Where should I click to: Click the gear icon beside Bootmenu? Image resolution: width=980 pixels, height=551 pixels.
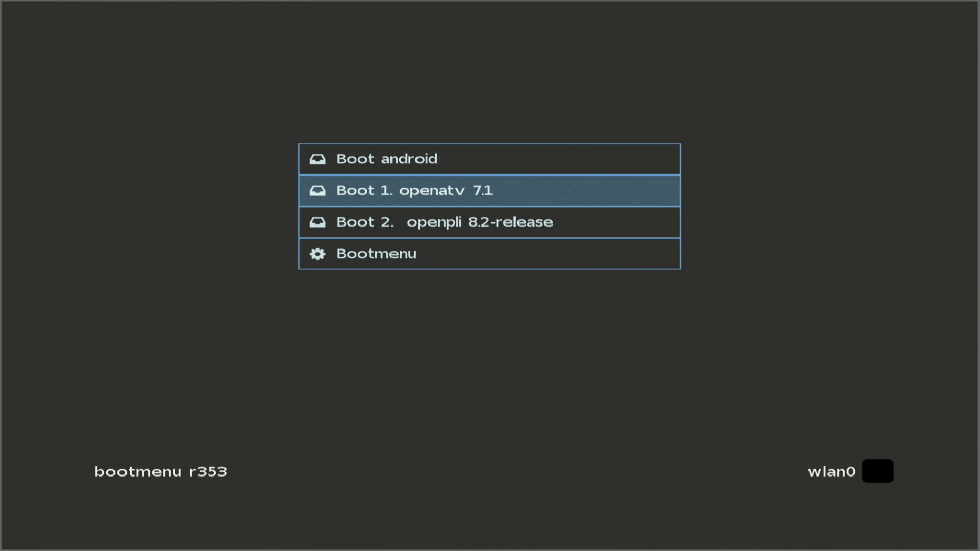(317, 254)
